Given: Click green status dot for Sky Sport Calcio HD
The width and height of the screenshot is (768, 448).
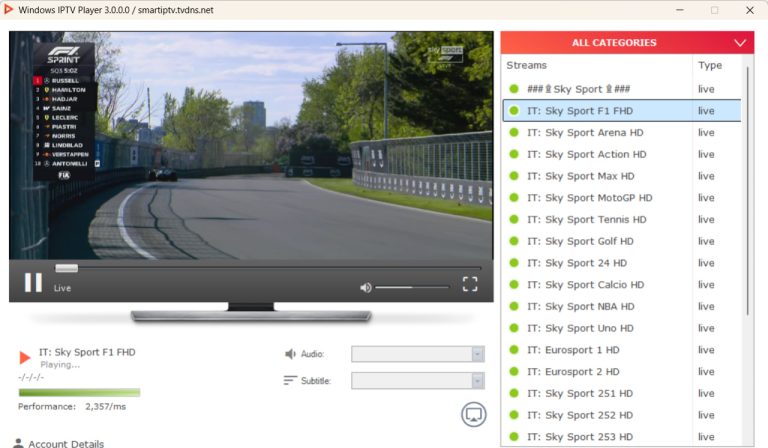Looking at the screenshot, I should point(514,284).
